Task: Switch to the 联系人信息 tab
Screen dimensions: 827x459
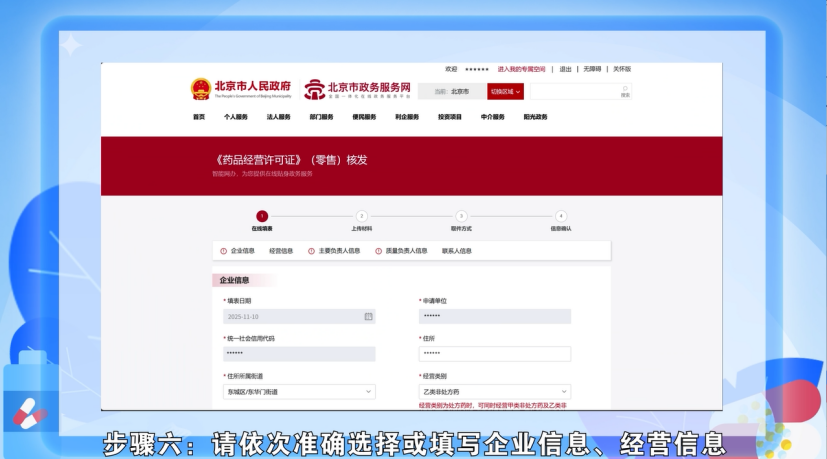Action: coord(457,251)
